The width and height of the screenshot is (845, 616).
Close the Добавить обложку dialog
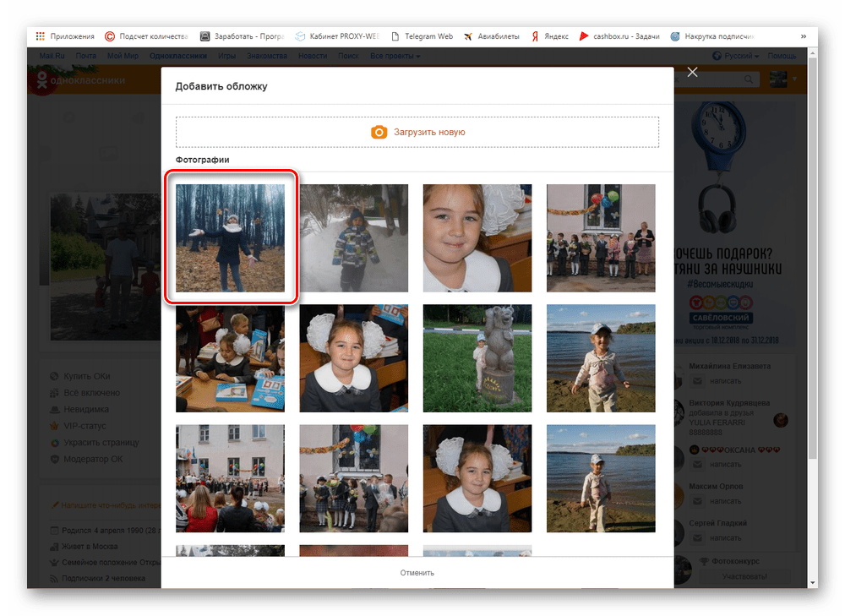tap(693, 72)
